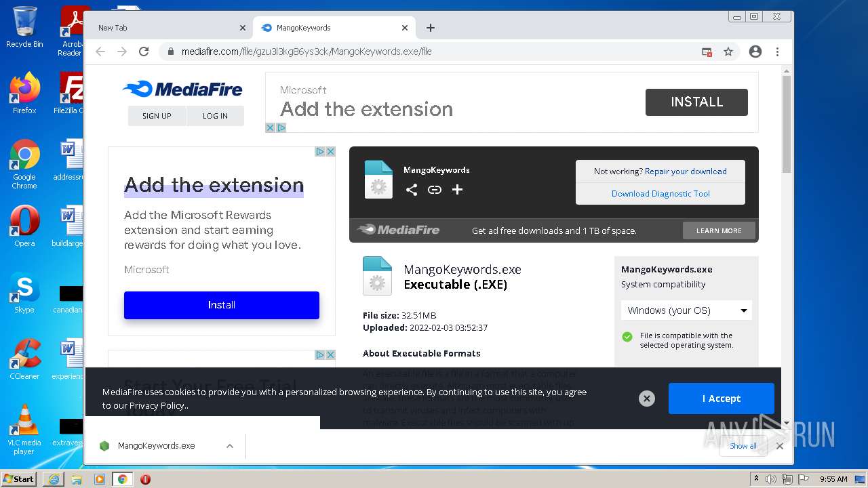
Task: Expand MangoKeywords.exe download options arrow
Action: [x=230, y=446]
